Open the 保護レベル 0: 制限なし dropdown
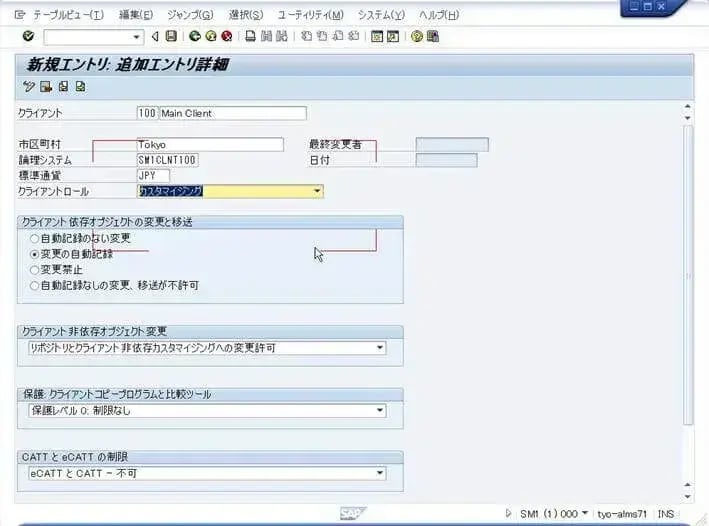Viewport: 709px width, 526px height. pyautogui.click(x=380, y=410)
